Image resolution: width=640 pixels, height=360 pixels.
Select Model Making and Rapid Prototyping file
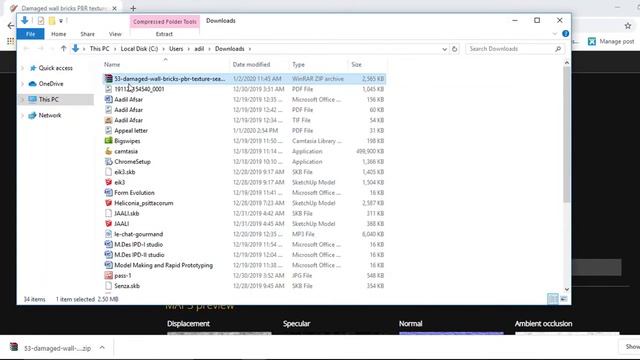coord(163,265)
